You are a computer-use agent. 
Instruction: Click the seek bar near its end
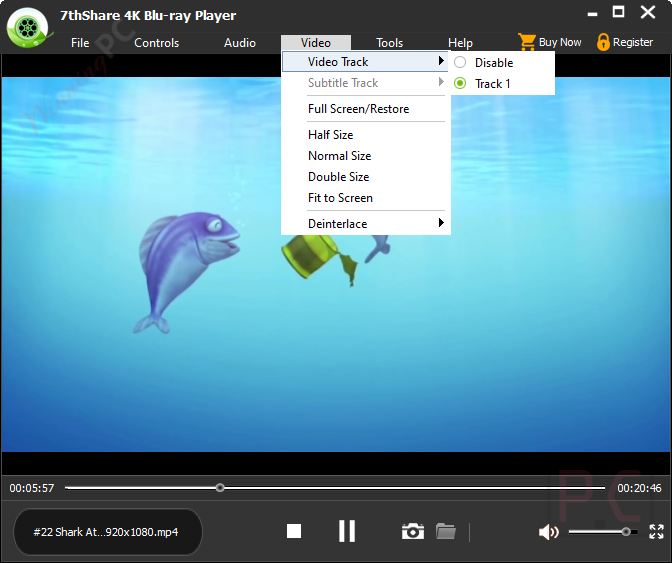click(x=598, y=488)
